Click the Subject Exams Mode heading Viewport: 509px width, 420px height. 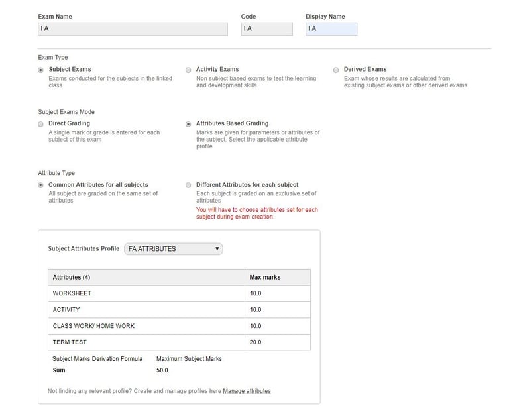click(66, 112)
